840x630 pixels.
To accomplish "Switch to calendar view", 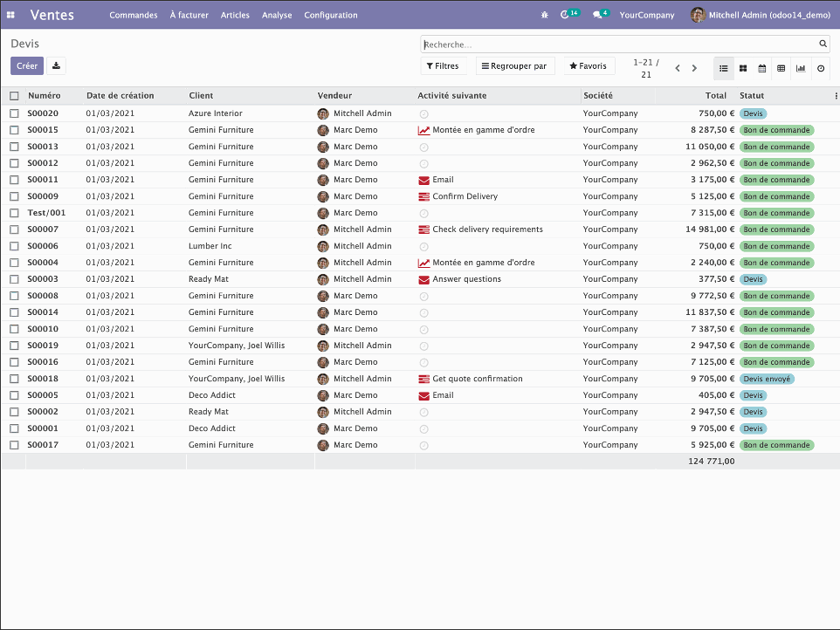I will (x=762, y=68).
